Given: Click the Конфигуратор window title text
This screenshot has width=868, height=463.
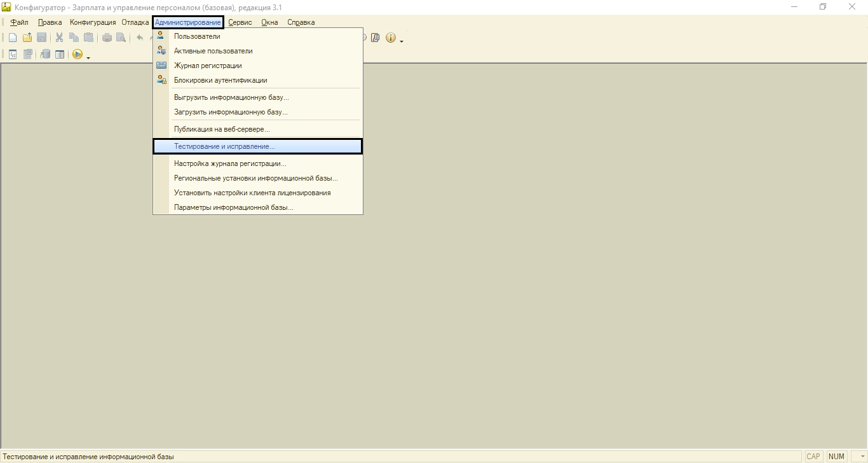Looking at the screenshot, I should 148,8.
